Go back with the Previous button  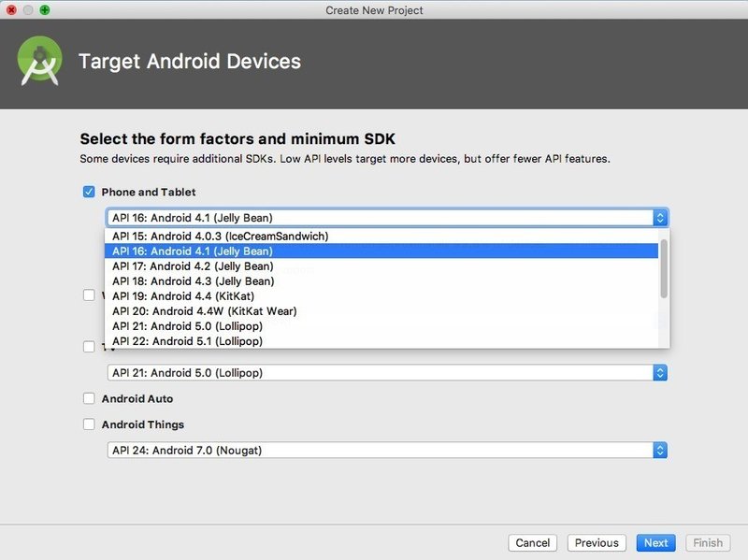[597, 543]
